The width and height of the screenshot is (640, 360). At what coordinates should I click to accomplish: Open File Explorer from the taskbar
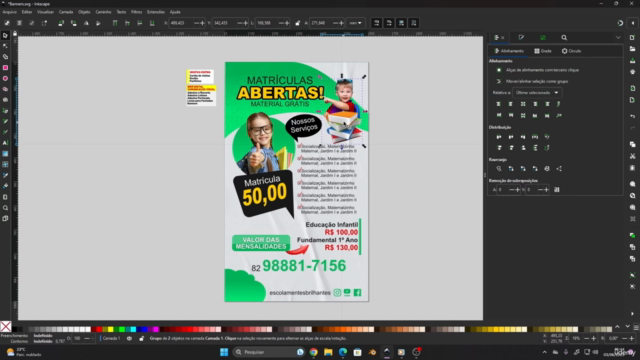328,352
